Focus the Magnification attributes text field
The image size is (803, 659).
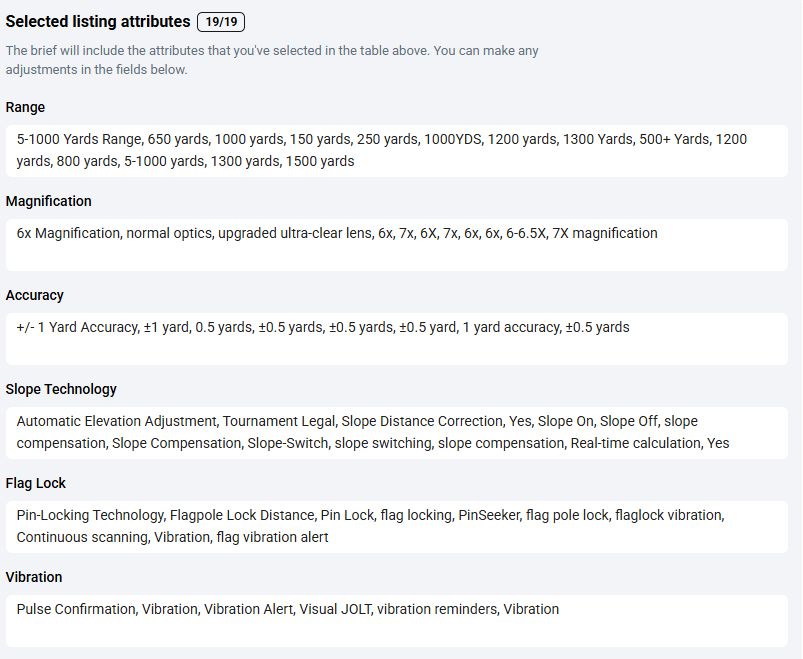coord(396,245)
